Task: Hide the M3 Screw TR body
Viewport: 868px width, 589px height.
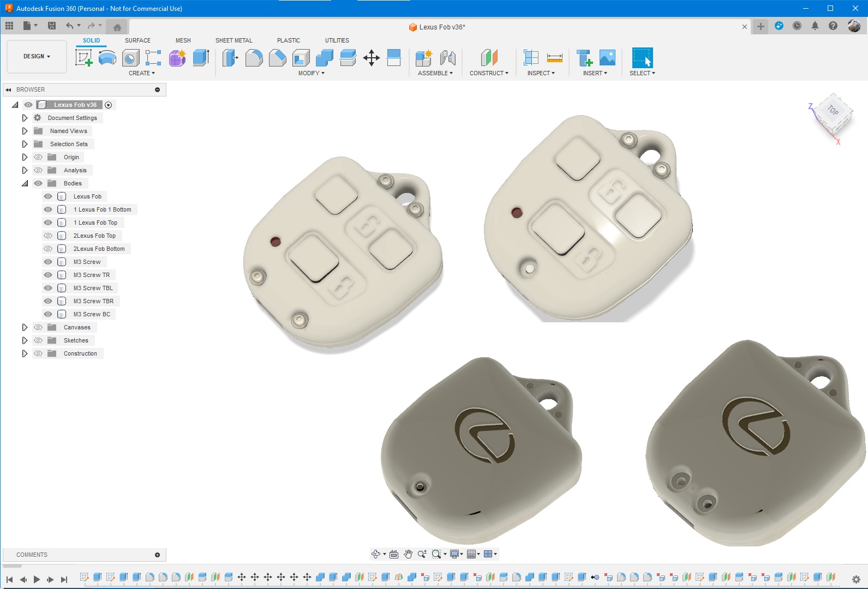Action: (x=48, y=275)
